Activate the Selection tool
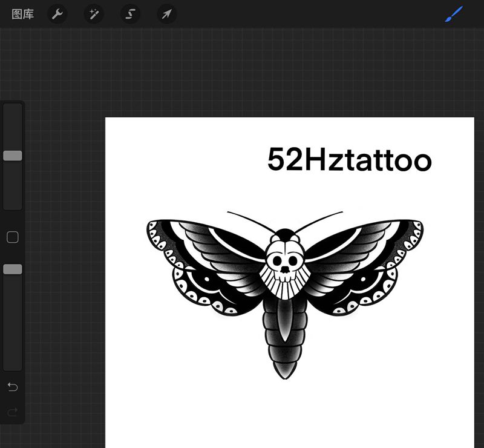This screenshot has width=484, height=448. 130,14
